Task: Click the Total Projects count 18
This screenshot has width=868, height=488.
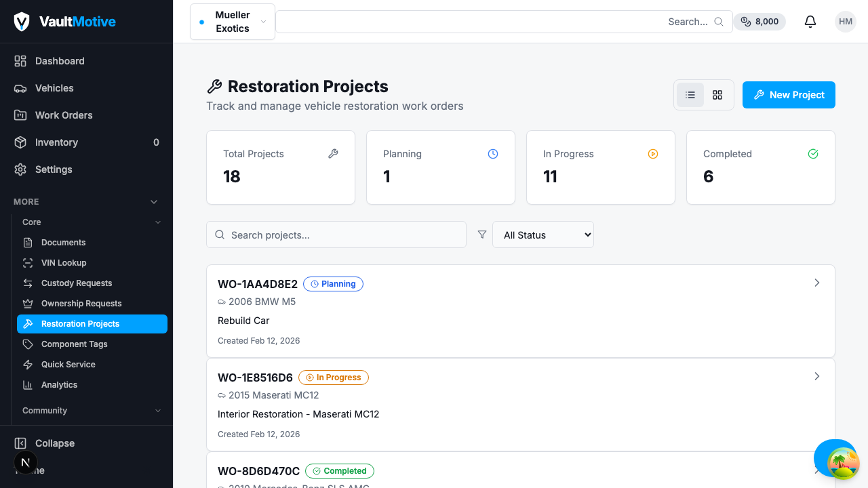Action: click(x=232, y=177)
